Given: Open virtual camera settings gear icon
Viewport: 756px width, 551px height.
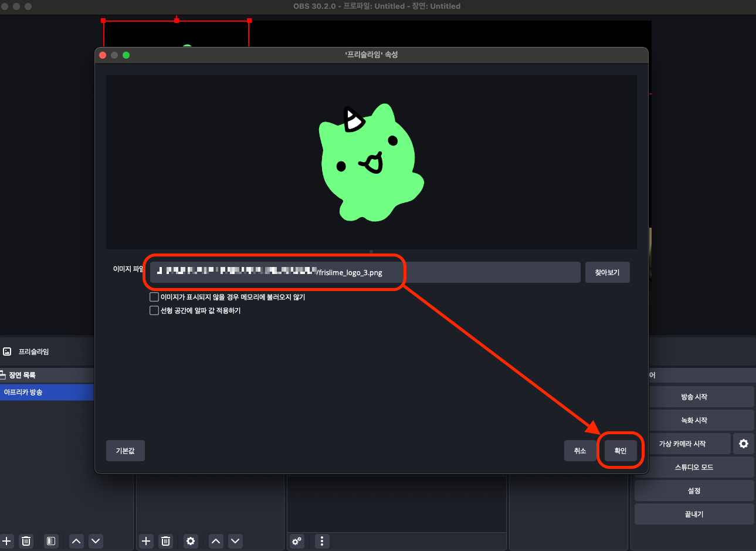Looking at the screenshot, I should pos(744,444).
